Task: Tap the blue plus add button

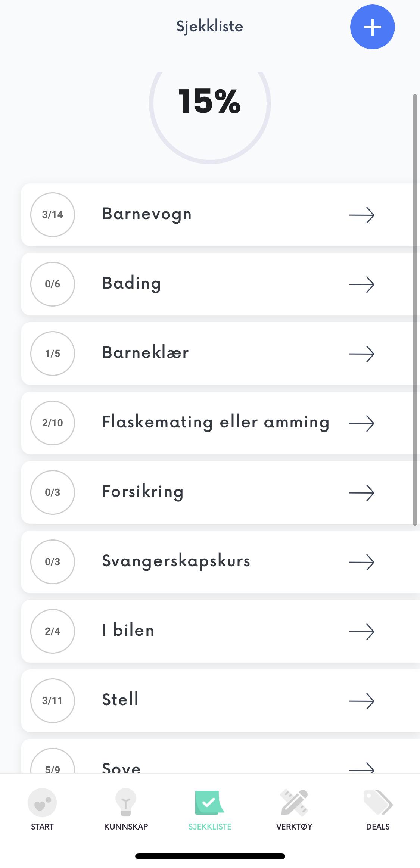Action: [x=372, y=27]
